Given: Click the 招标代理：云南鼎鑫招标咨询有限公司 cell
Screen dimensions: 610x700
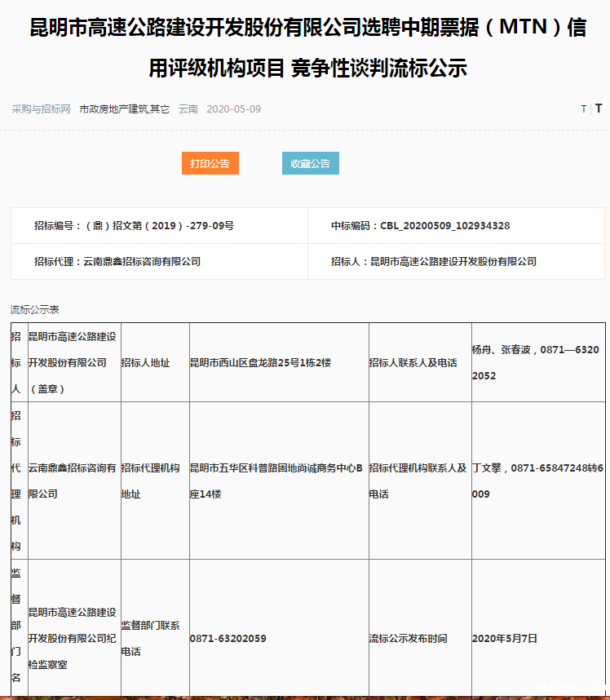Looking at the screenshot, I should point(159,261).
